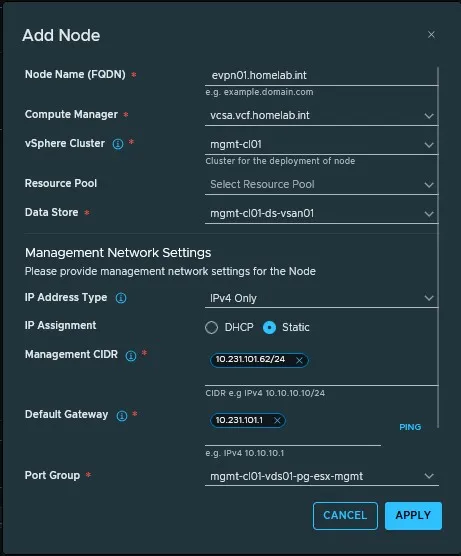Select the Static IP assignment option

pos(270,327)
